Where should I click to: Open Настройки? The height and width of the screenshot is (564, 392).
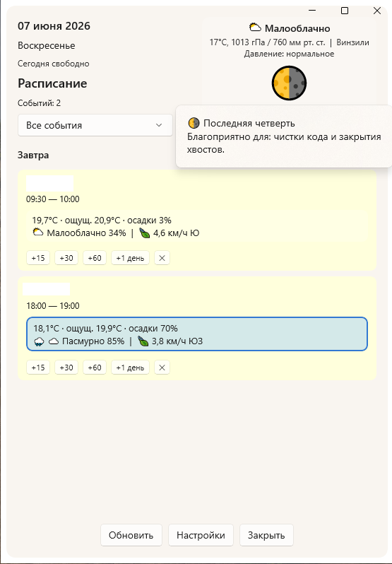tap(201, 535)
